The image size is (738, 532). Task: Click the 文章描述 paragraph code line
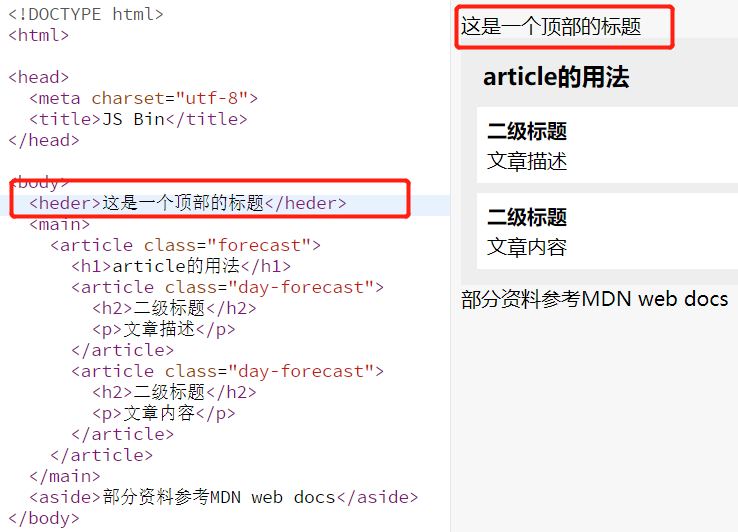tap(164, 329)
